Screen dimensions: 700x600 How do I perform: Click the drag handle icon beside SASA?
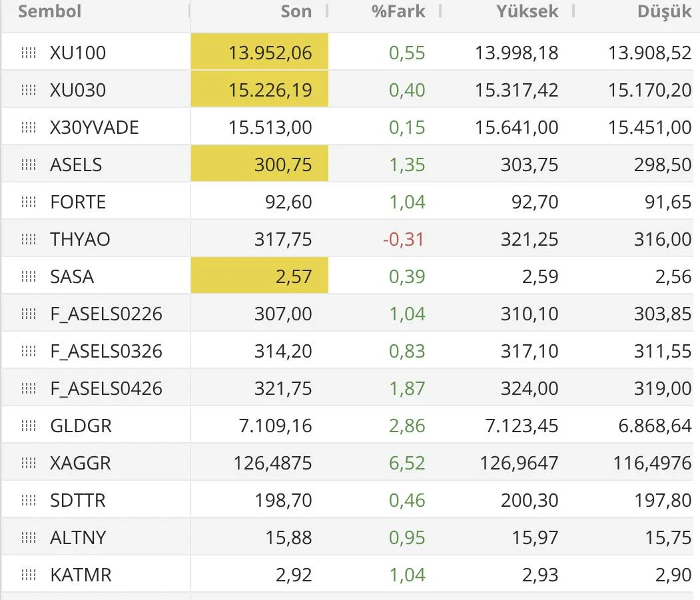pyautogui.click(x=29, y=276)
